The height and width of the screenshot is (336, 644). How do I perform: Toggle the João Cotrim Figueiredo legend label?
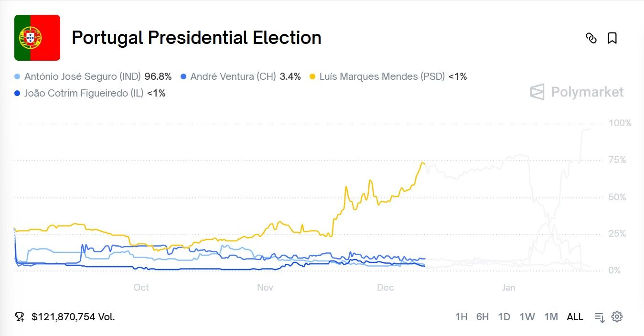(x=84, y=94)
